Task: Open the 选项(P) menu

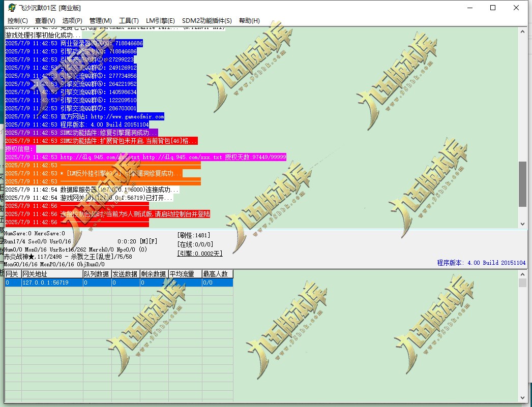Action: [72, 21]
